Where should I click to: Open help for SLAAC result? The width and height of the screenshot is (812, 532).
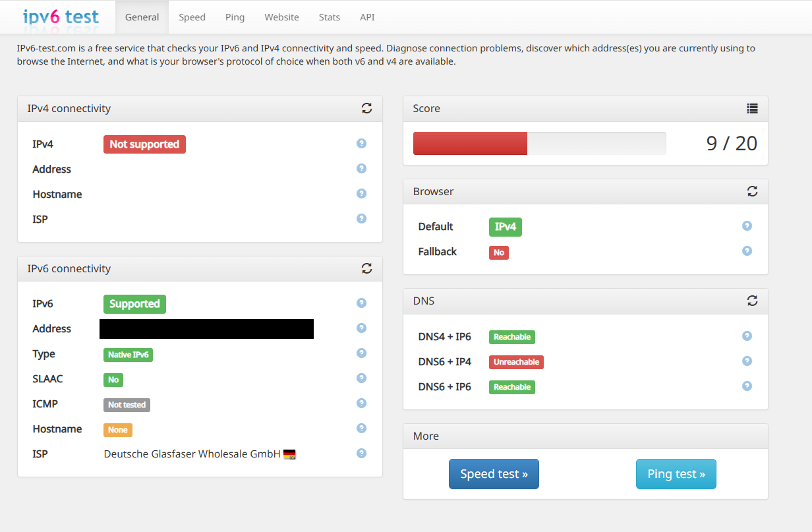point(361,378)
